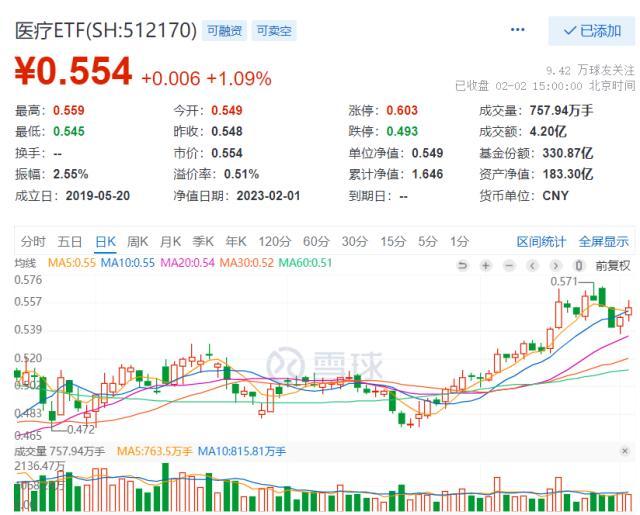Screen dimensions: 640x515
Task: Click the 净值日期 2023-02-01
Action: pyautogui.click(x=269, y=196)
